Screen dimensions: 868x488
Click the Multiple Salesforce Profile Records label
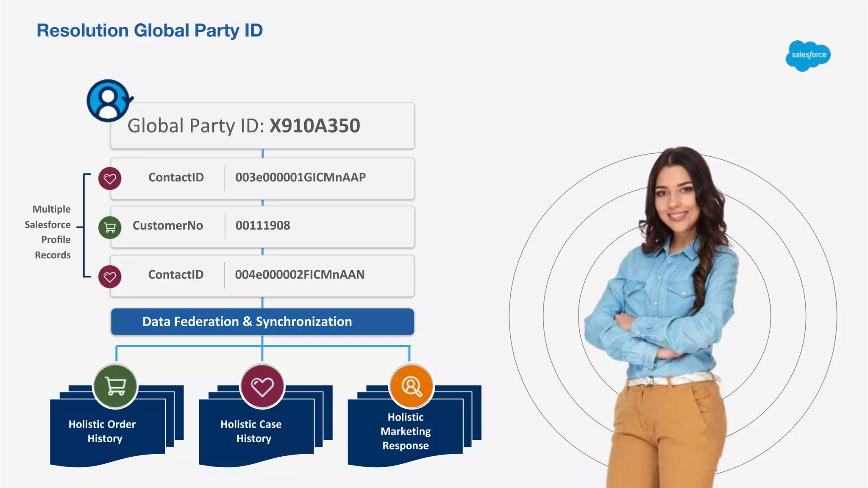47,232
